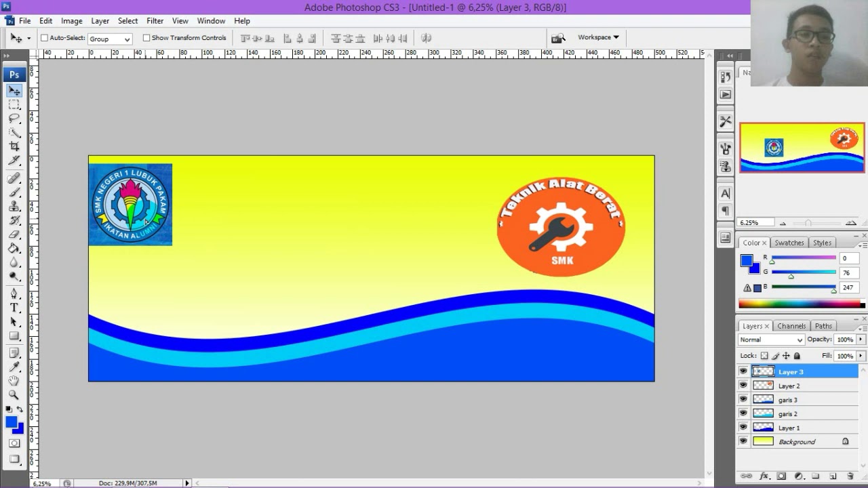The height and width of the screenshot is (488, 868).
Task: Switch to the Paths tab
Action: pyautogui.click(x=823, y=326)
